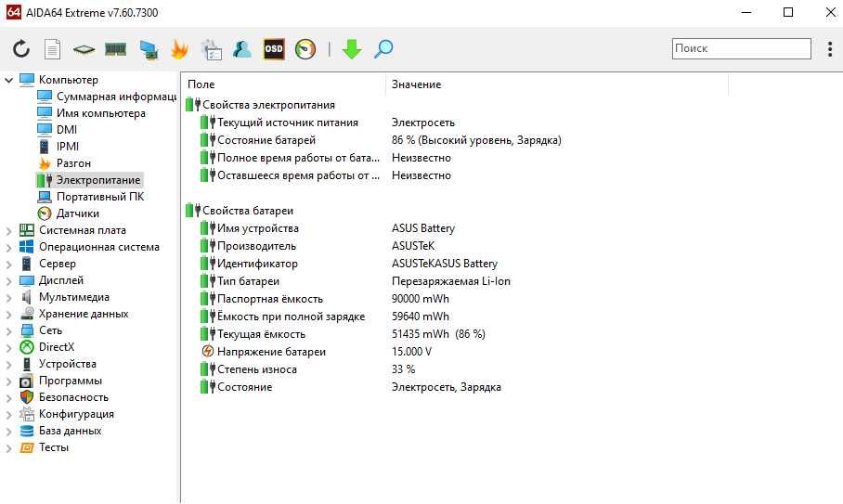Viewport: 843px width, 504px height.
Task: Click value 90000 mWh
Action: click(x=421, y=299)
